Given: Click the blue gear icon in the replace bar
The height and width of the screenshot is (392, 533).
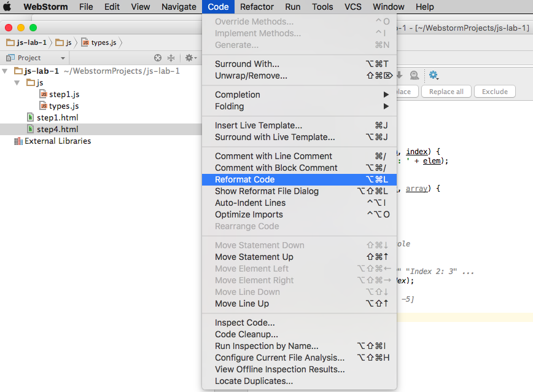Looking at the screenshot, I should (x=433, y=75).
